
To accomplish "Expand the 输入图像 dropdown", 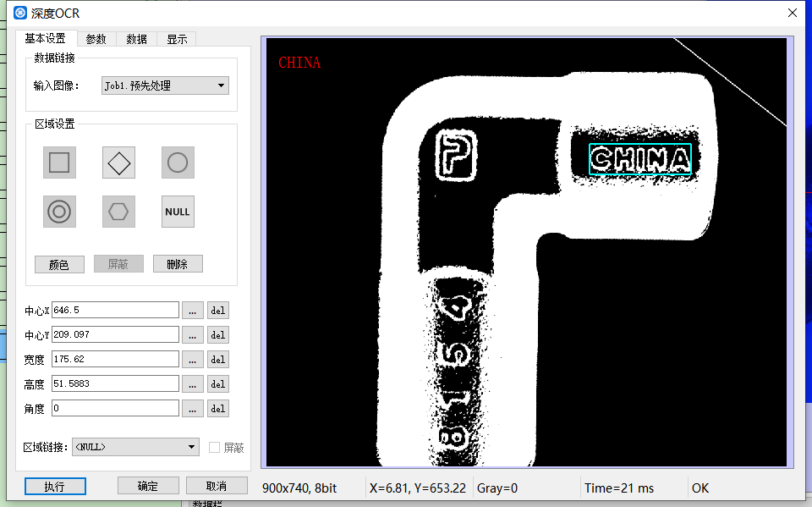I will pyautogui.click(x=165, y=85).
